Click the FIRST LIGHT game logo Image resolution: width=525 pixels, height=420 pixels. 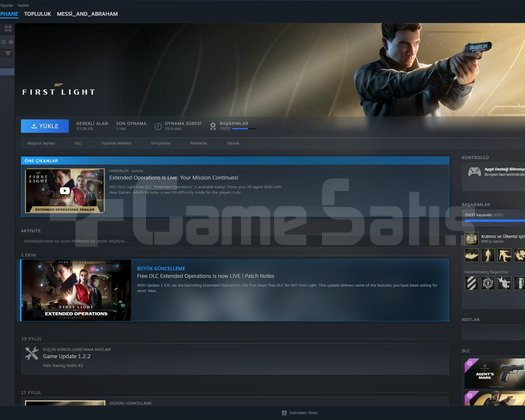click(59, 90)
